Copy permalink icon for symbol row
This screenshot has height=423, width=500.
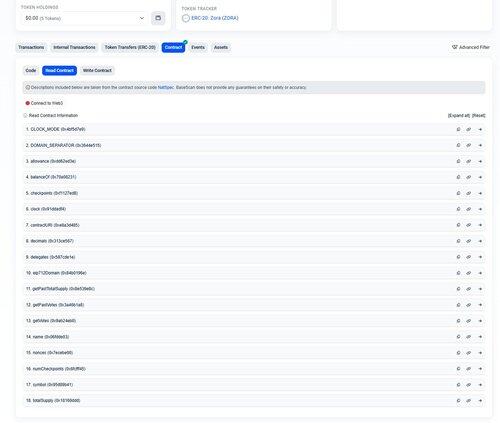[x=469, y=385]
